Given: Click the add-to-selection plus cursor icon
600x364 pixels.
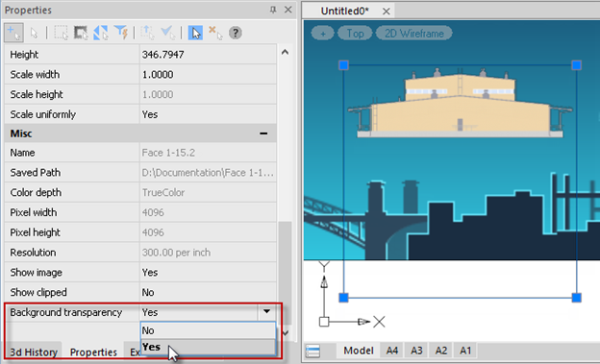Looking at the screenshot, I should (x=13, y=33).
